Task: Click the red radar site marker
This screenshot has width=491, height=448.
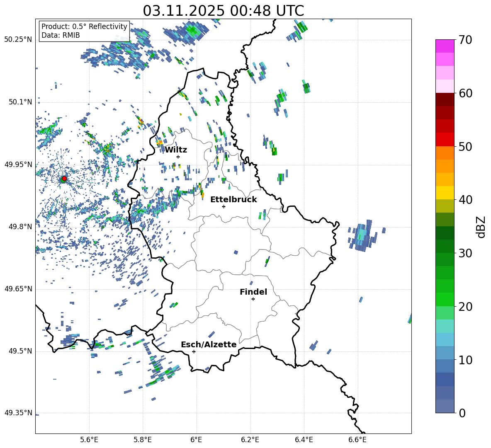Action: tap(64, 179)
